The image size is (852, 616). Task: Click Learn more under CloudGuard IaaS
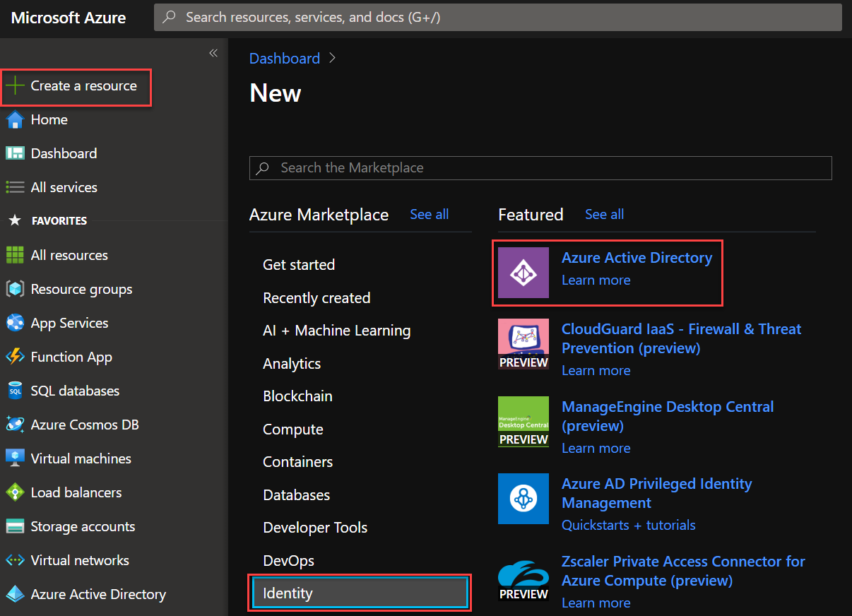pyautogui.click(x=596, y=371)
